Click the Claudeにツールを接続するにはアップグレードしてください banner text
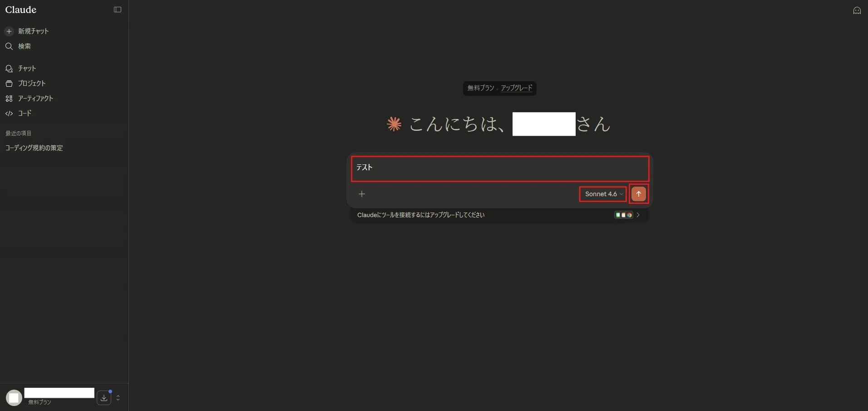 [421, 215]
